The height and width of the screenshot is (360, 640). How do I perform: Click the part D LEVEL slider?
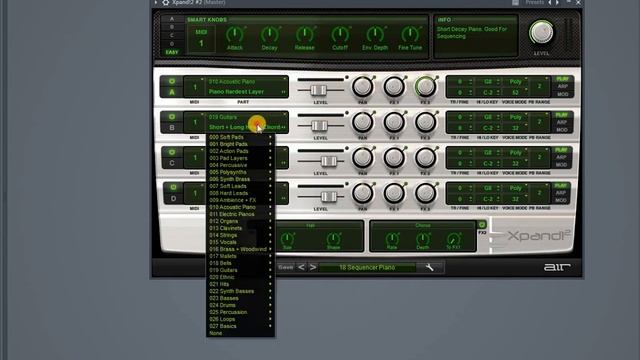(x=329, y=197)
